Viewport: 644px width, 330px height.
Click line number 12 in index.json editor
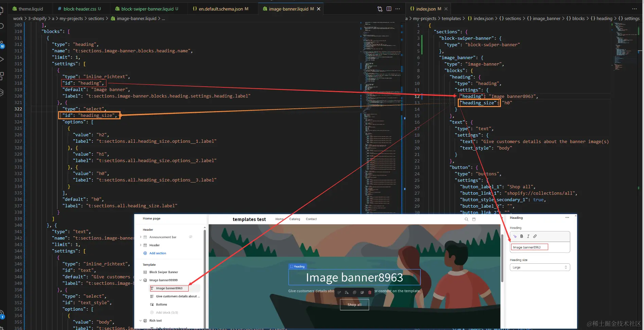click(x=417, y=97)
